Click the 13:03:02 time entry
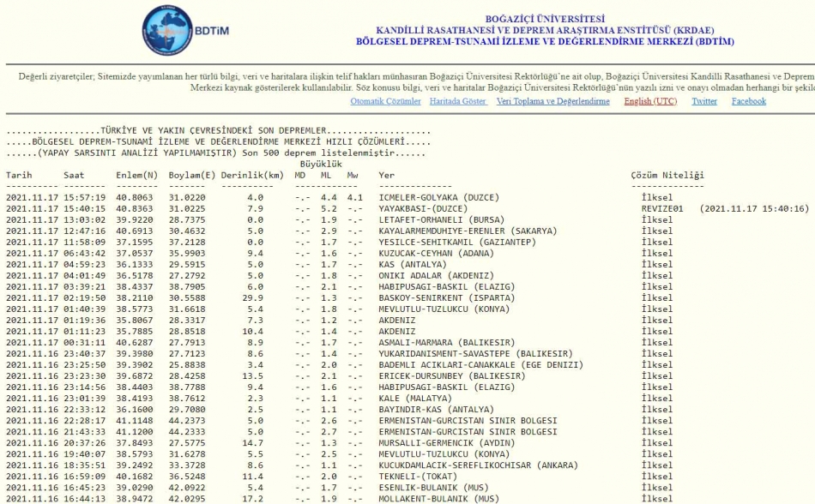The image size is (815, 504). pos(85,220)
